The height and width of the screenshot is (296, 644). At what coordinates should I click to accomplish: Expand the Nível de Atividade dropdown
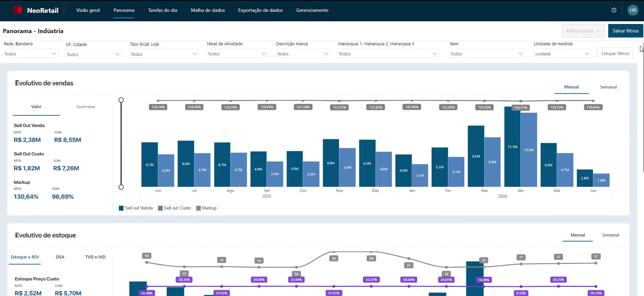(237, 53)
